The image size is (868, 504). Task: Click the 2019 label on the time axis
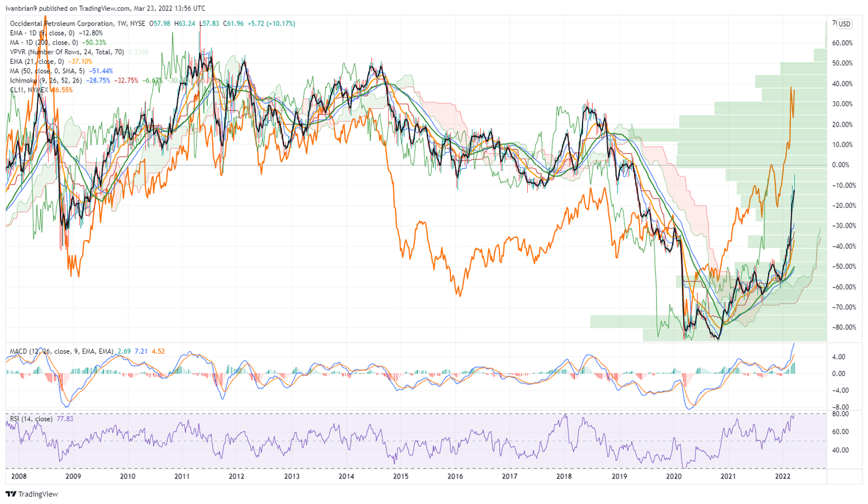[x=619, y=476]
